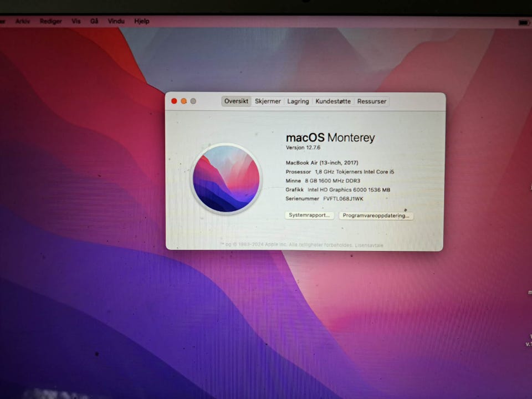Open the Lisensavtale link
The width and height of the screenshot is (532, 399).
coord(369,245)
